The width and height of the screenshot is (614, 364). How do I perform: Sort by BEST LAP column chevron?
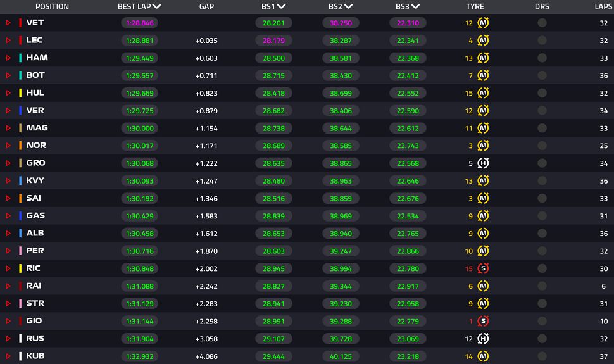coord(156,6)
